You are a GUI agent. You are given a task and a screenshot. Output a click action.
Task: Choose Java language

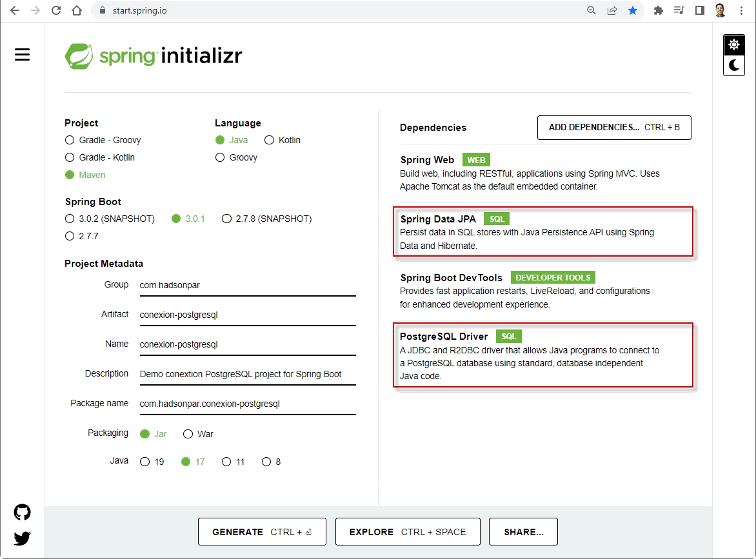point(232,140)
